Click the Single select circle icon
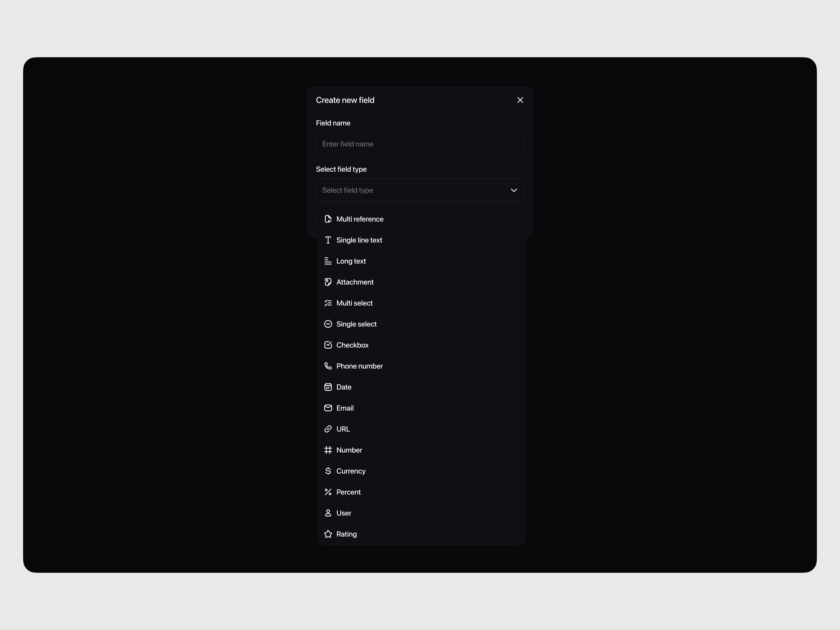Image resolution: width=840 pixels, height=630 pixels. tap(328, 324)
